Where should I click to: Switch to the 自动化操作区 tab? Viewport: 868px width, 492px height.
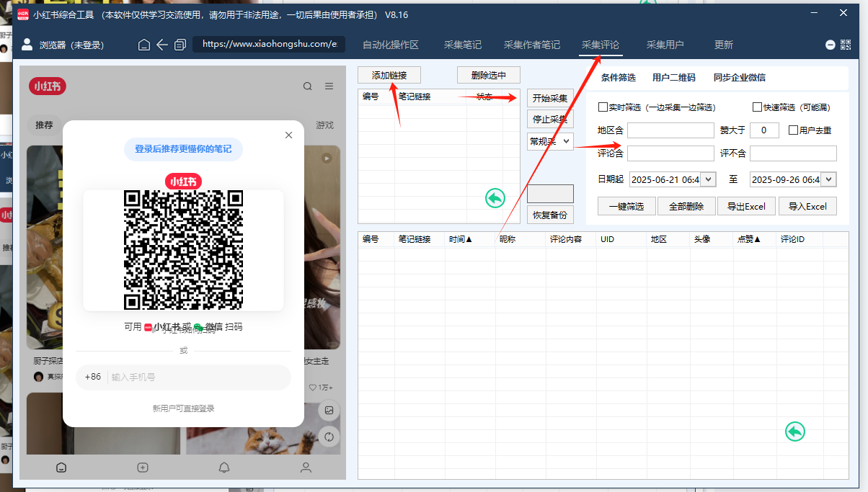(x=390, y=45)
